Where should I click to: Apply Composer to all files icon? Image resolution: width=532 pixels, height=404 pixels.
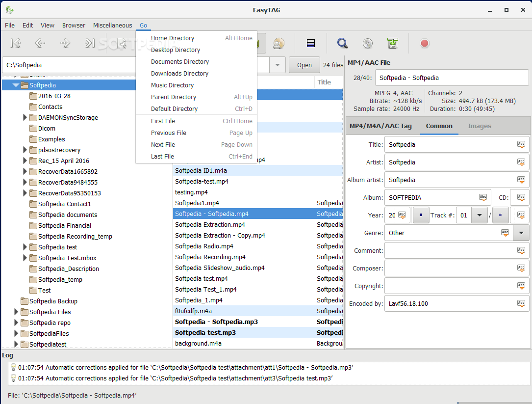pyautogui.click(x=521, y=268)
